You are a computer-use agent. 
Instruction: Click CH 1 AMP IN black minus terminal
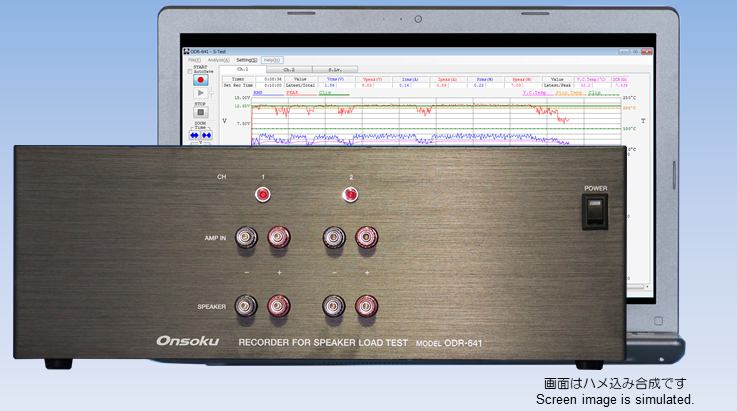pyautogui.click(x=246, y=237)
